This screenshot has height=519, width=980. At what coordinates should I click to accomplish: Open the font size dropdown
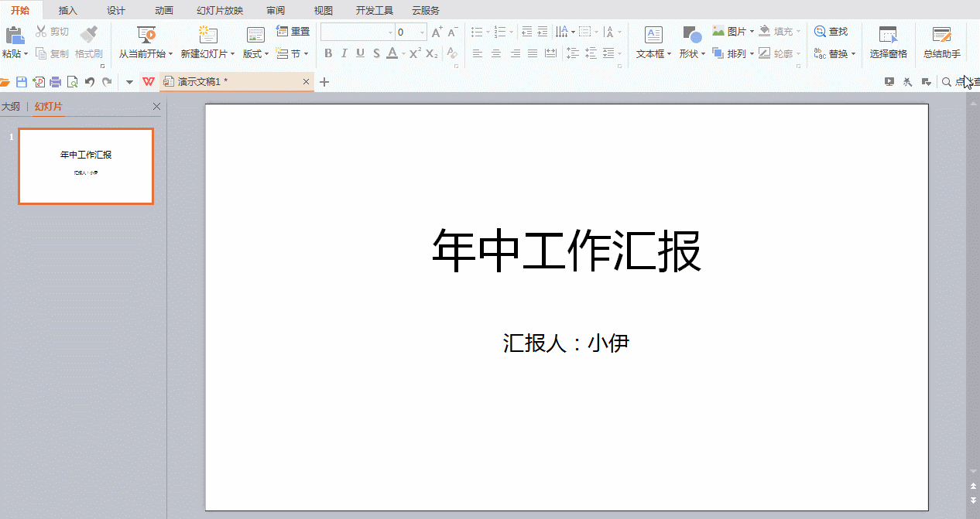[422, 32]
